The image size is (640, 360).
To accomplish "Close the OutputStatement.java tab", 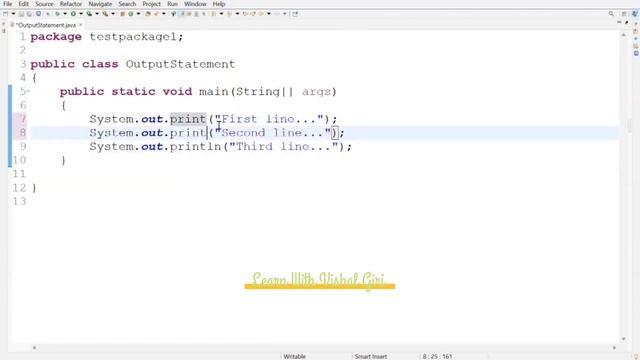I will [x=81, y=25].
